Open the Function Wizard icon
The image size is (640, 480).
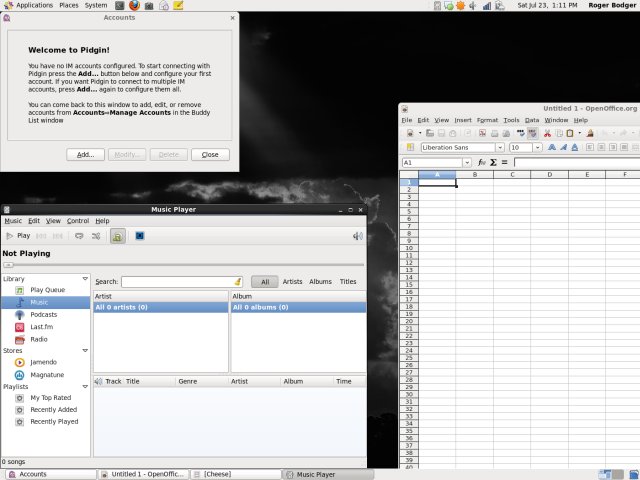(481, 162)
